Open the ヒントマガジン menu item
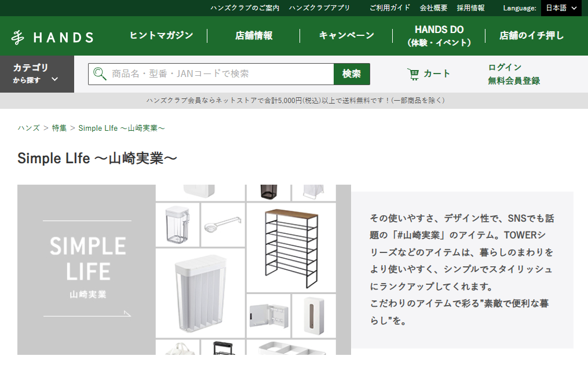588x367 pixels. (x=161, y=35)
